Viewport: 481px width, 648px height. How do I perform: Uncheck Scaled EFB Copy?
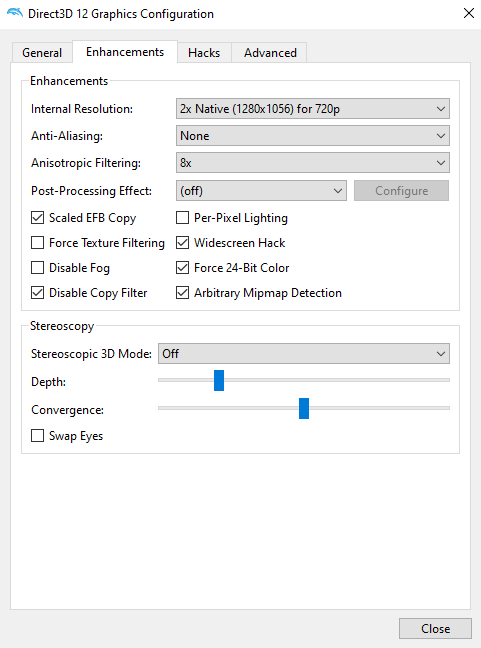[x=38, y=218]
